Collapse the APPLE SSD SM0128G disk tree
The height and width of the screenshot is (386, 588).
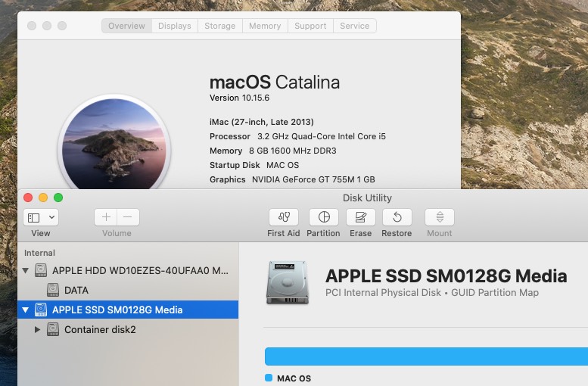click(x=26, y=310)
